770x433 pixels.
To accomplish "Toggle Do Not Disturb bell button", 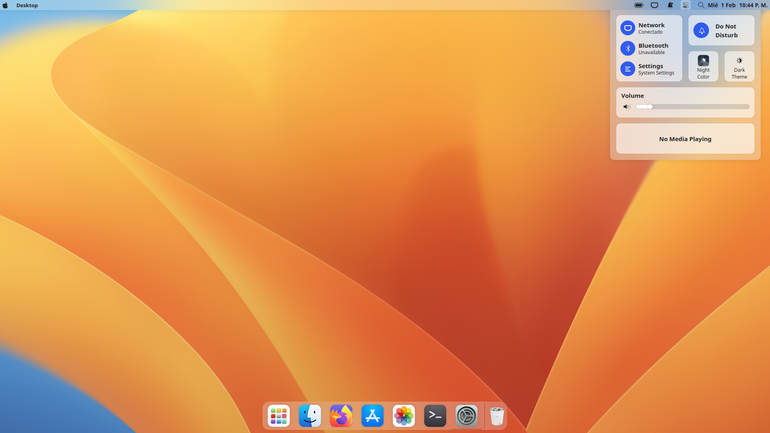I will (x=701, y=30).
